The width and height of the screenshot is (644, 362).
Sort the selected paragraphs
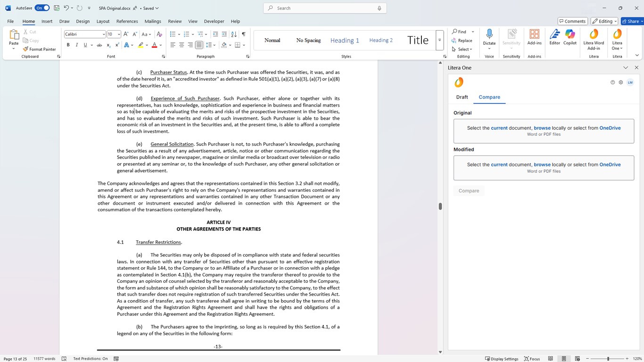(234, 34)
